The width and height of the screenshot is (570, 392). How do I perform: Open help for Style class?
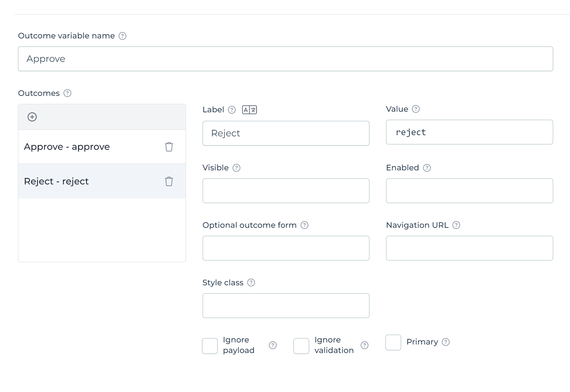tap(251, 283)
